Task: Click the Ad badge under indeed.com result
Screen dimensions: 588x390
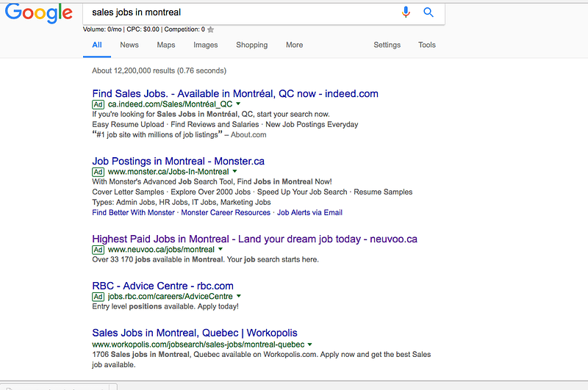Action: pos(98,104)
